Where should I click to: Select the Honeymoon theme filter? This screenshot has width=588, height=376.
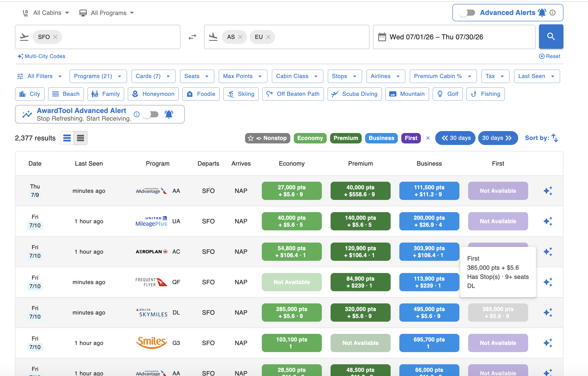153,94
